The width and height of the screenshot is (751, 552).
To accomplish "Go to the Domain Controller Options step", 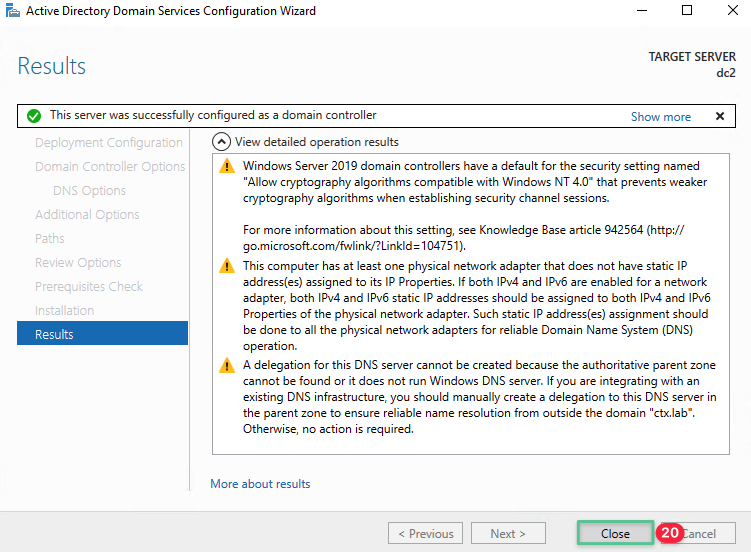I will [110, 167].
